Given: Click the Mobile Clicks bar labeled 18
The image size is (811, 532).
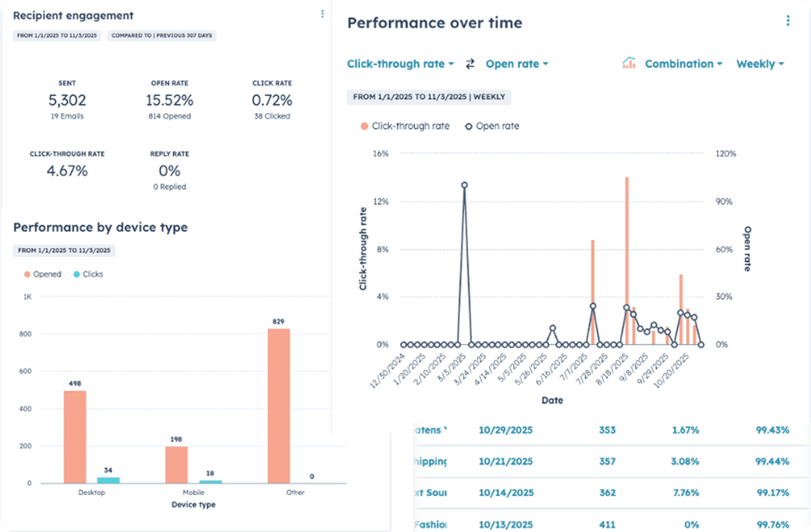Looking at the screenshot, I should [x=210, y=482].
